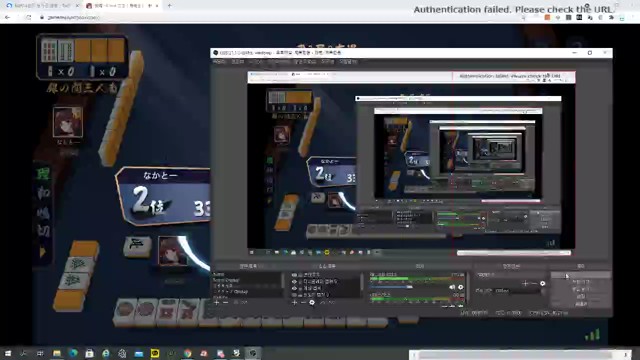Open OBS icon on the taskbar

point(253,353)
